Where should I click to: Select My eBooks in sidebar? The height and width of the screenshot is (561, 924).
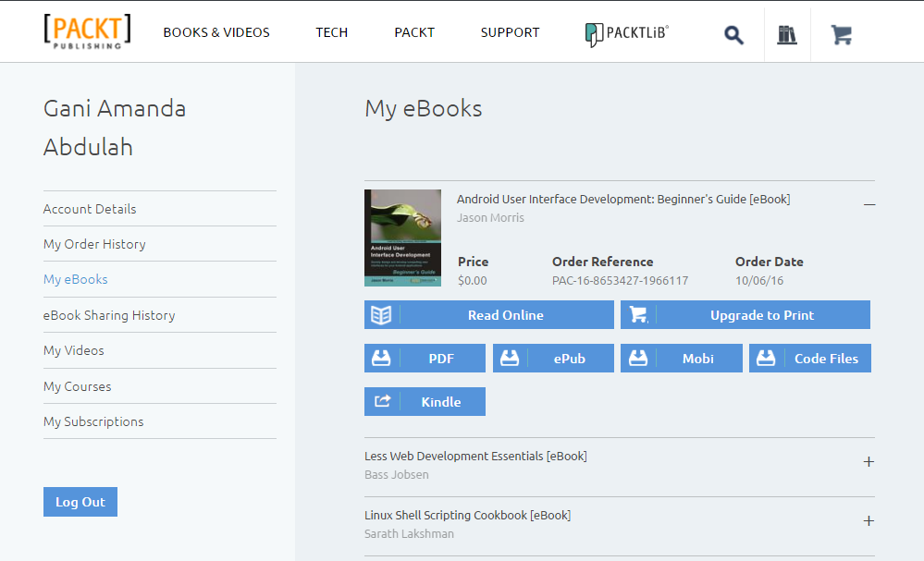(x=76, y=280)
